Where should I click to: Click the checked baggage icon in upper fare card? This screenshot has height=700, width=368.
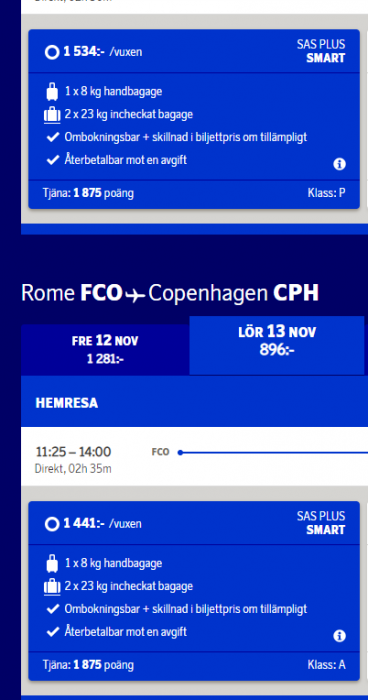tap(52, 115)
